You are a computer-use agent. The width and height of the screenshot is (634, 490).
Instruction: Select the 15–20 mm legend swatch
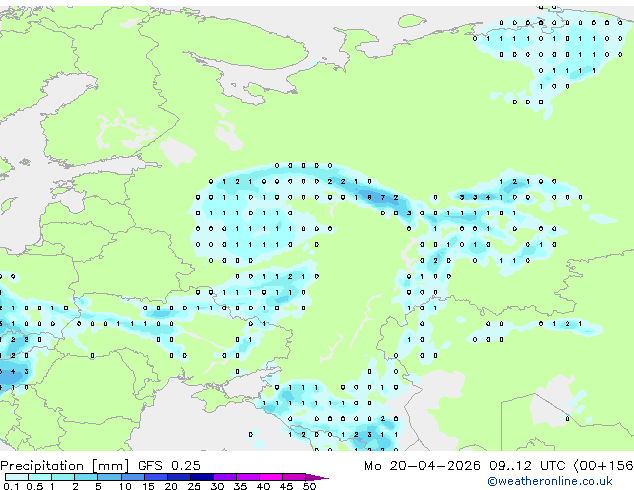point(155,477)
